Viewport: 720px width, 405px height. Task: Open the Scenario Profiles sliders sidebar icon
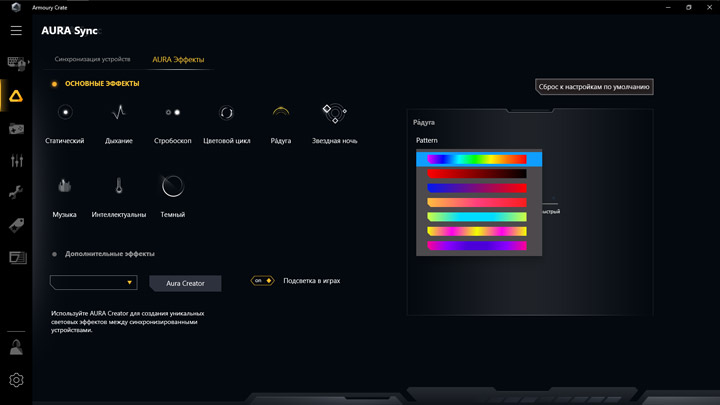pos(17,160)
